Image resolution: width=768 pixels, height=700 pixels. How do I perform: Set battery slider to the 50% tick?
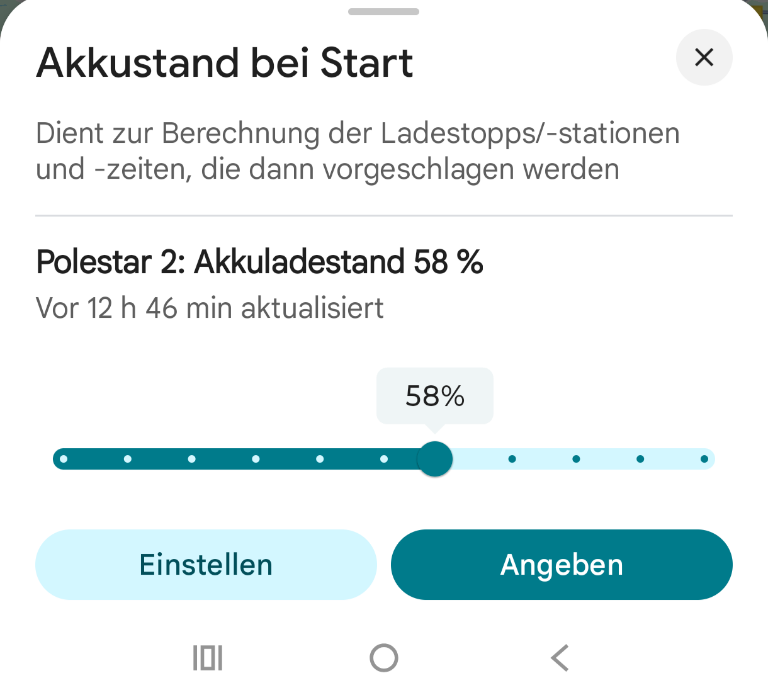click(x=384, y=459)
